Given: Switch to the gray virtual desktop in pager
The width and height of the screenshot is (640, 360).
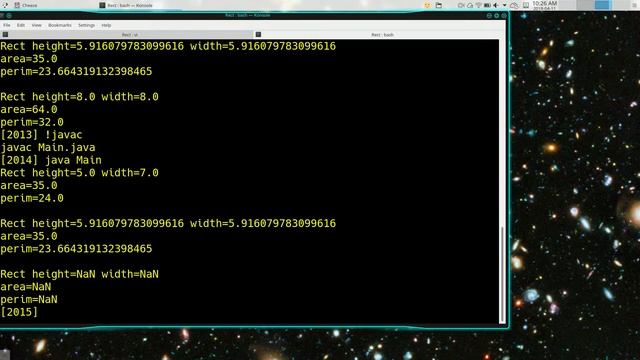Looking at the screenshot, I should pos(585,5).
